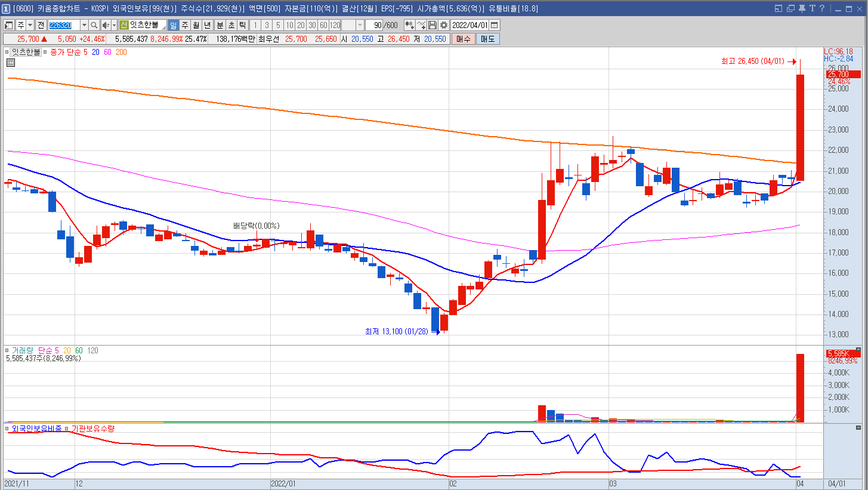The width and height of the screenshot is (868, 490).
Task: Select yearly 년 chart period
Action: [207, 25]
